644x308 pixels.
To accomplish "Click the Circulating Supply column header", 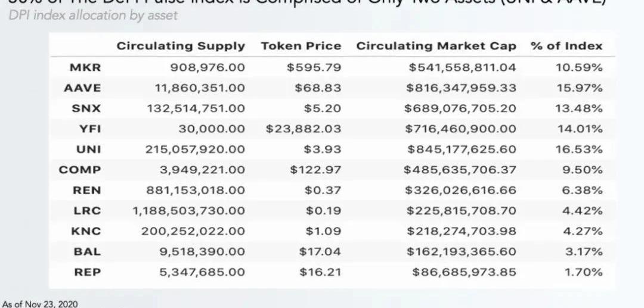I will point(180,46).
